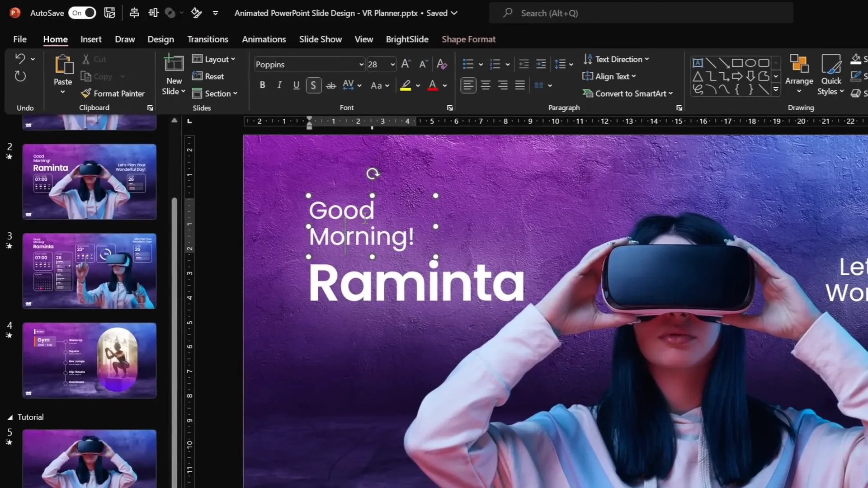Apply the red font color
Screen dimensions: 868x488
[433, 85]
